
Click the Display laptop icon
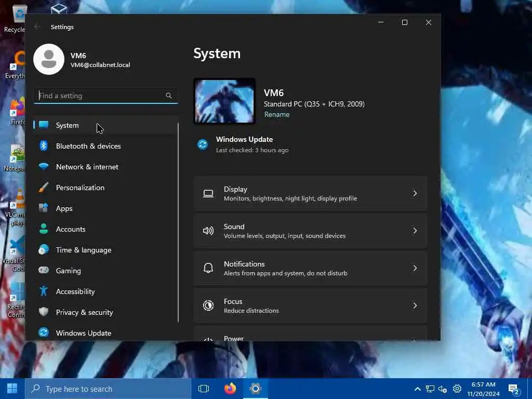(x=208, y=194)
